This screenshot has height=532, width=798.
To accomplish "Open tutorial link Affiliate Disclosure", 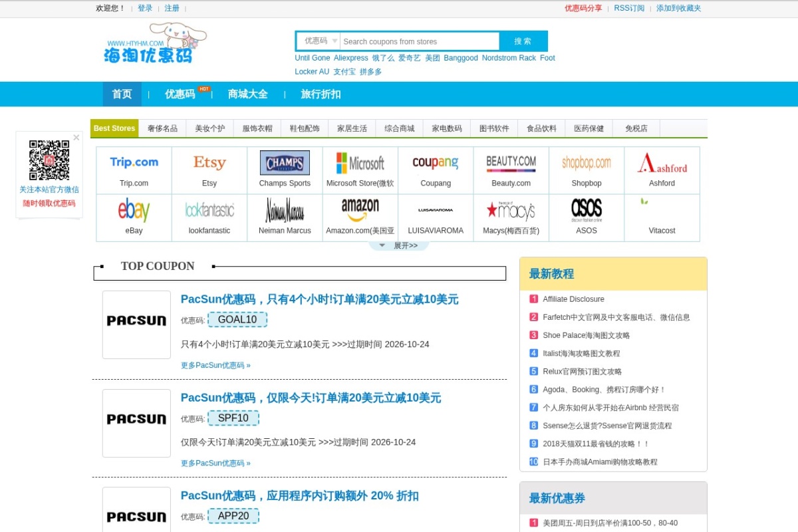I will coord(573,299).
